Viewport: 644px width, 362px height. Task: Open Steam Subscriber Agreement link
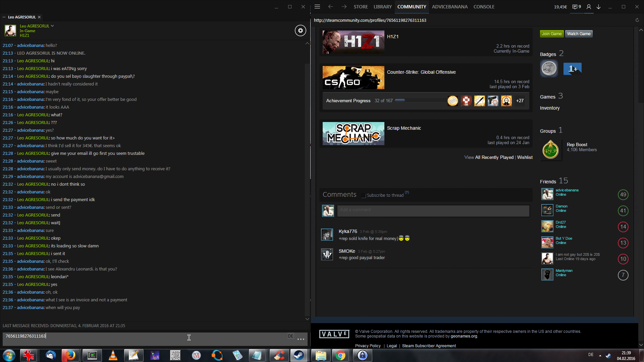(x=429, y=346)
